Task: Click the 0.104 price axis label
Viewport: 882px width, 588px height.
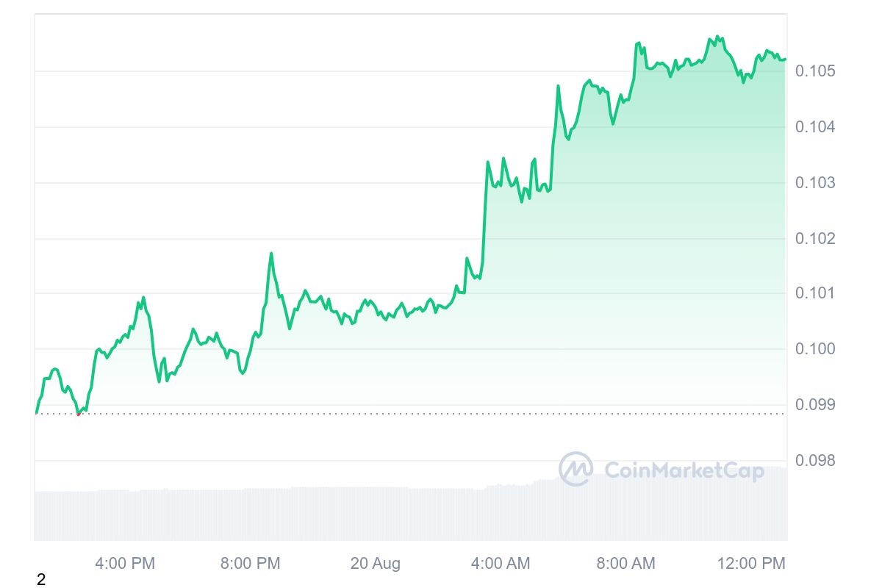Action: (816, 127)
